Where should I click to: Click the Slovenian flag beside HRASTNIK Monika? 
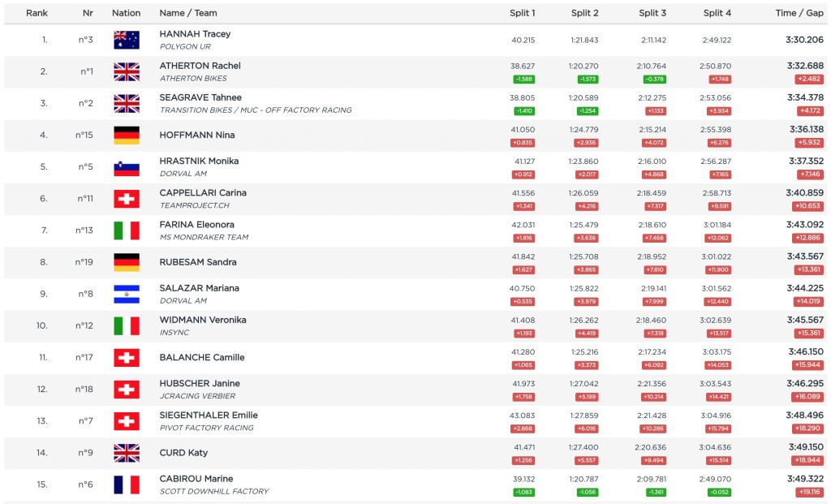[x=126, y=167]
